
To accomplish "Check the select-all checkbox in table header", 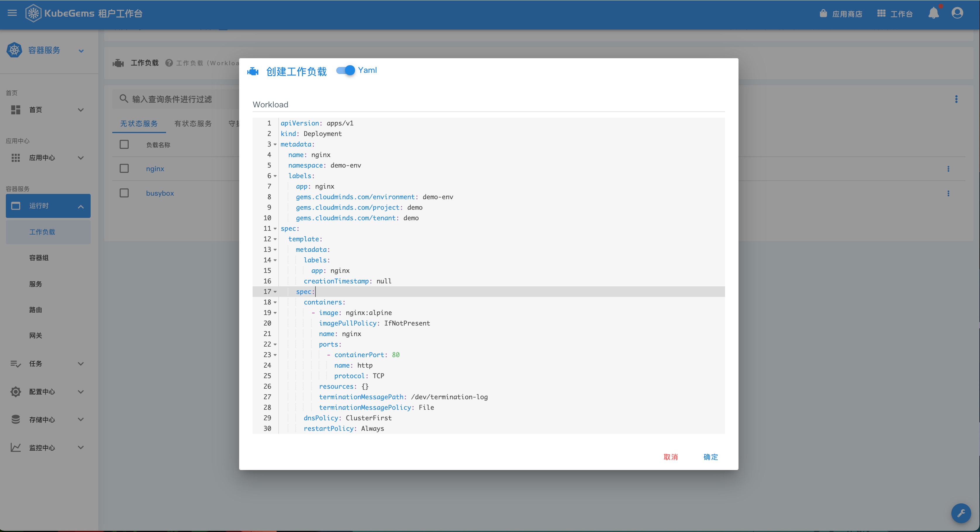I will [x=124, y=144].
